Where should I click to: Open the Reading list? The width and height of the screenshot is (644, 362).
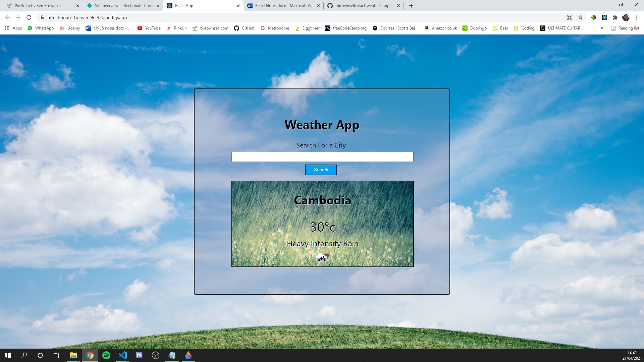tap(625, 28)
